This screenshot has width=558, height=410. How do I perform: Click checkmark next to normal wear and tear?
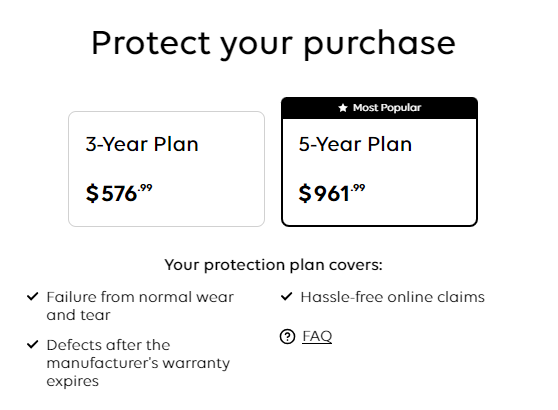[x=32, y=296]
